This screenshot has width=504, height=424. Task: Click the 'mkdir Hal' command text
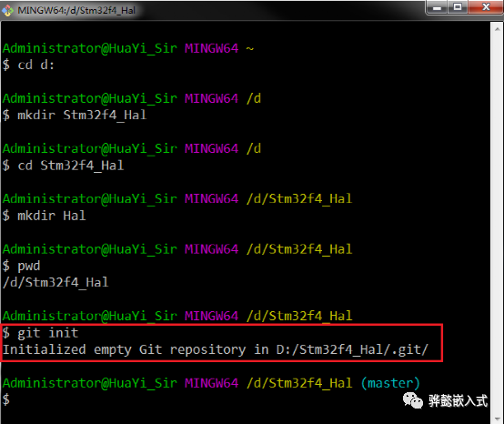tap(52, 216)
